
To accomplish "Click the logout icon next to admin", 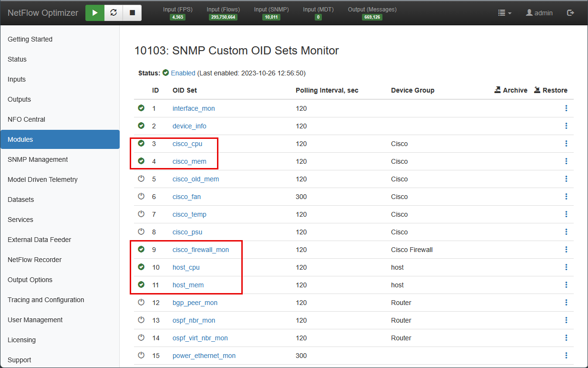I will tap(570, 13).
